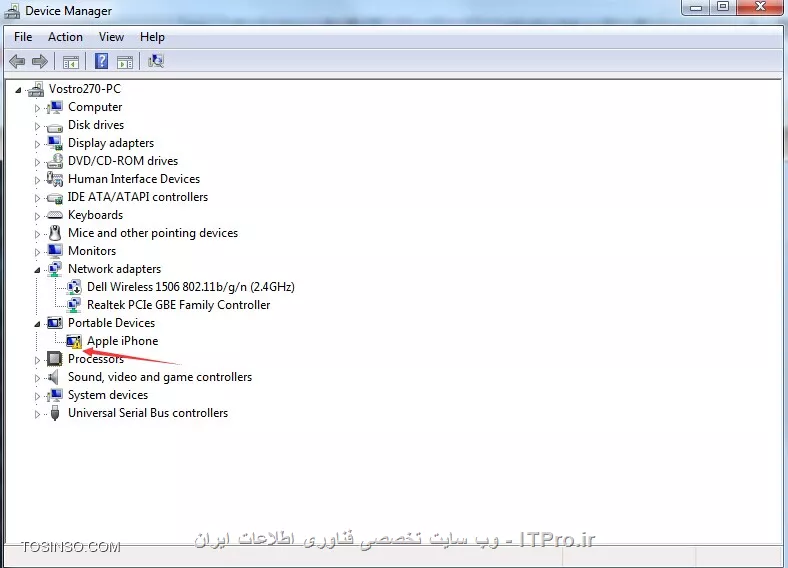Open the Help menu
788x568 pixels.
pos(152,37)
